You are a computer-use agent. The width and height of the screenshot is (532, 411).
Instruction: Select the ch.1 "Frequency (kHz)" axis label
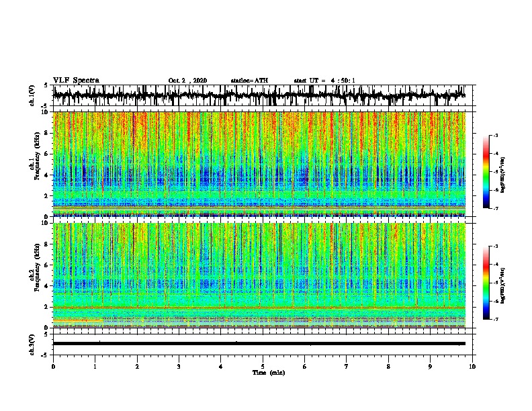(x=37, y=156)
